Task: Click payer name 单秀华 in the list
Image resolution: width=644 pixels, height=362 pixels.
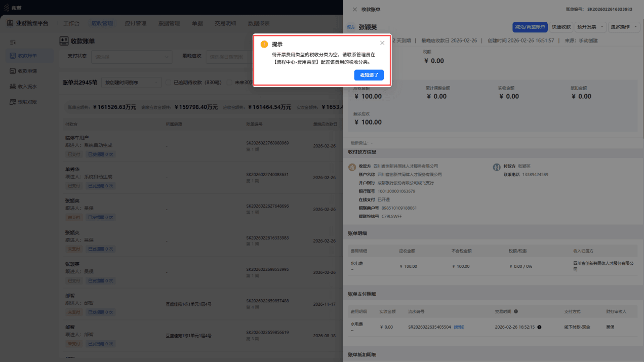Action: coord(72,169)
